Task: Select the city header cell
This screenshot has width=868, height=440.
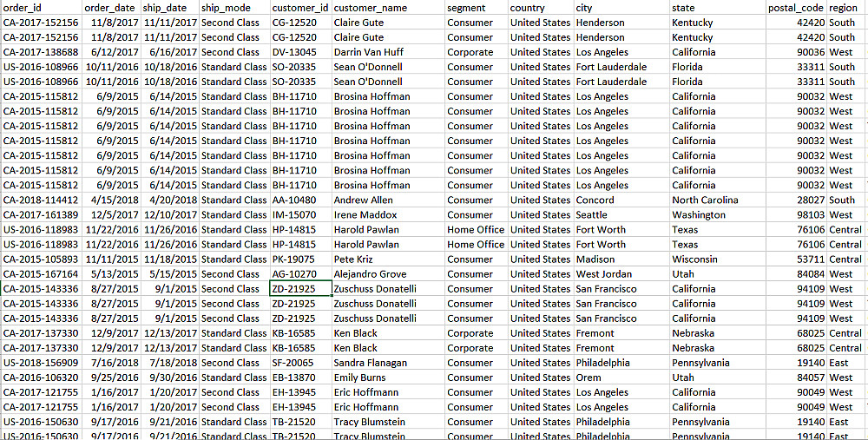Action: click(621, 8)
